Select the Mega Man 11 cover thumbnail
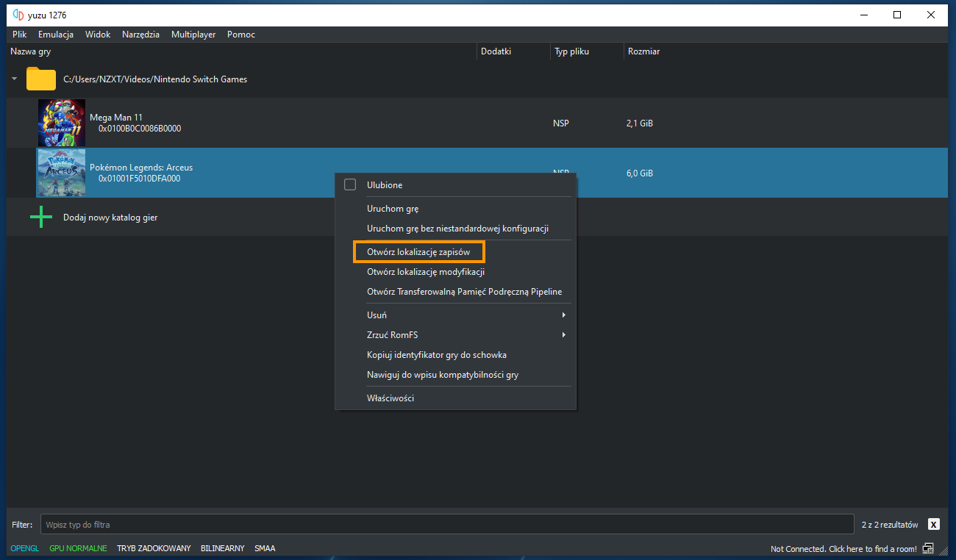956x560 pixels. coord(62,123)
